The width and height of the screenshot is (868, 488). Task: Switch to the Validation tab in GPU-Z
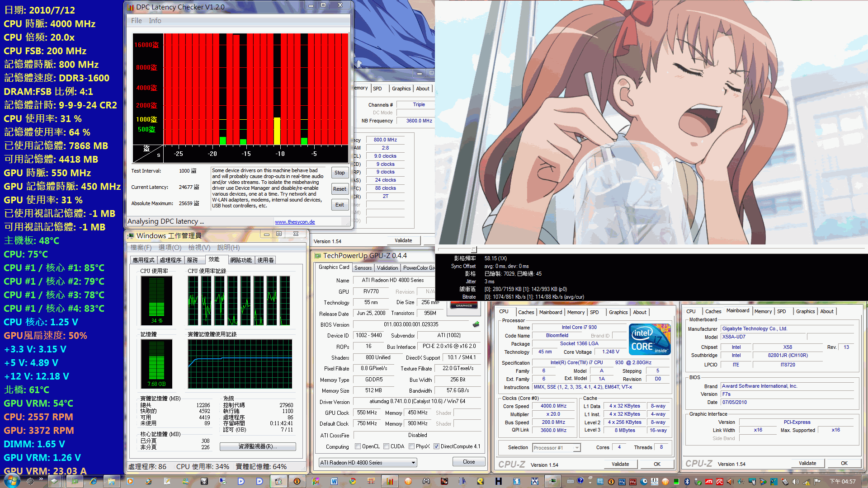387,268
